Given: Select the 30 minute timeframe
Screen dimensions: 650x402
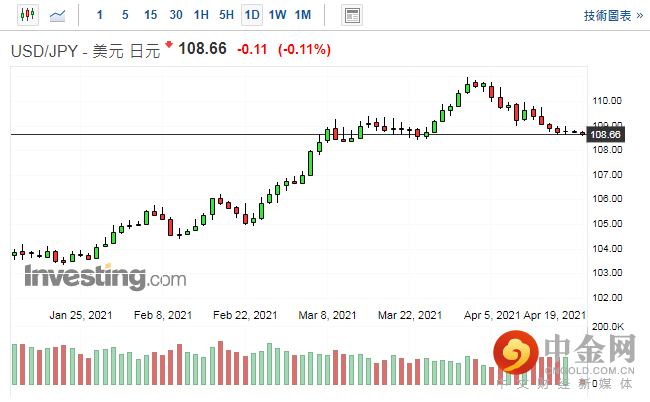Looking at the screenshot, I should pos(176,15).
